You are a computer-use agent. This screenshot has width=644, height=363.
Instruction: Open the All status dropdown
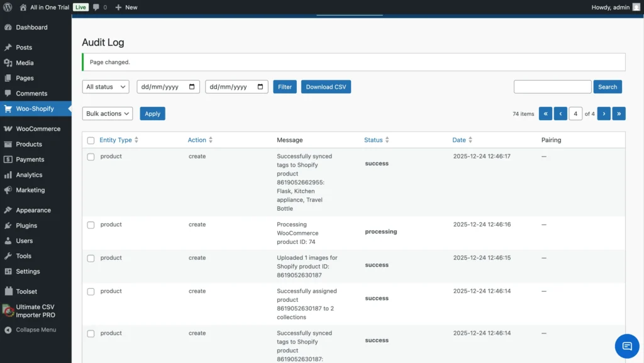pos(105,86)
